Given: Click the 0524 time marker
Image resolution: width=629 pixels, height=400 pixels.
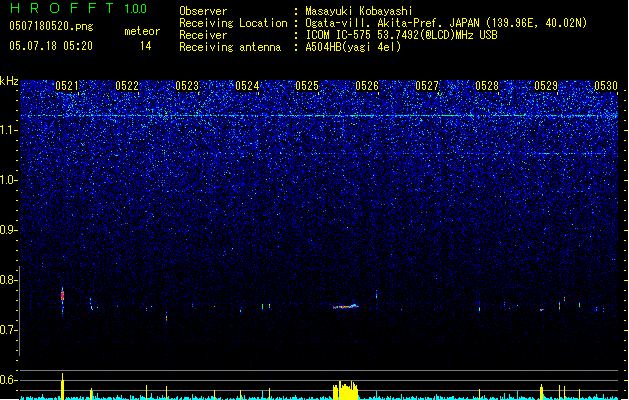Looking at the screenshot, I should click(x=247, y=86).
